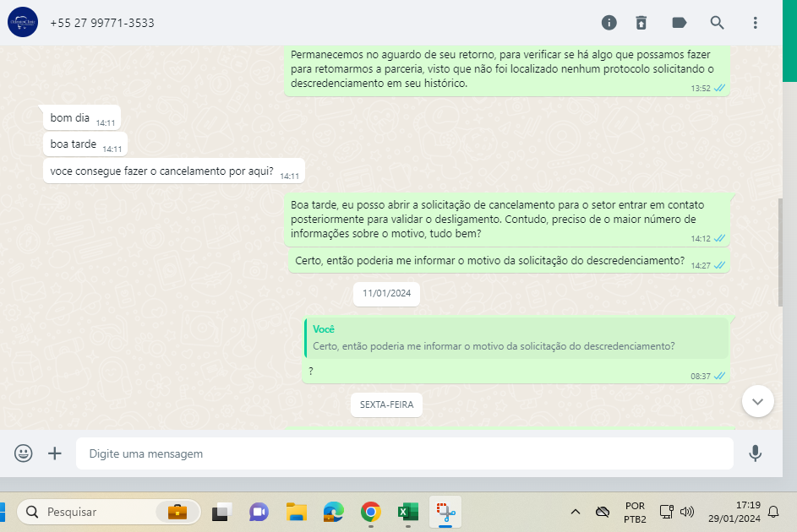The height and width of the screenshot is (532, 797).
Task: Focus the 'Digite uma mensagem' field
Action: (405, 453)
